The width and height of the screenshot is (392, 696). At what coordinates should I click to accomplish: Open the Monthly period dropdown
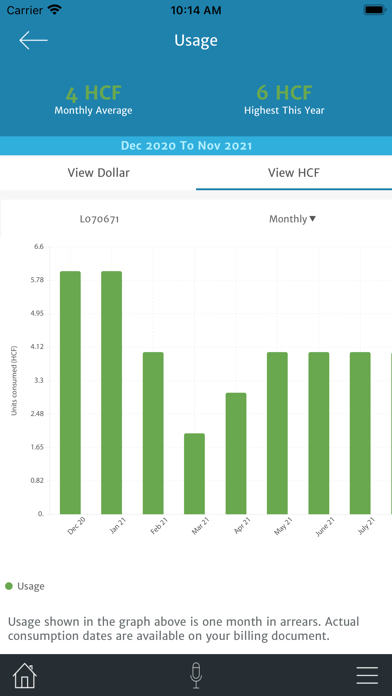click(293, 219)
